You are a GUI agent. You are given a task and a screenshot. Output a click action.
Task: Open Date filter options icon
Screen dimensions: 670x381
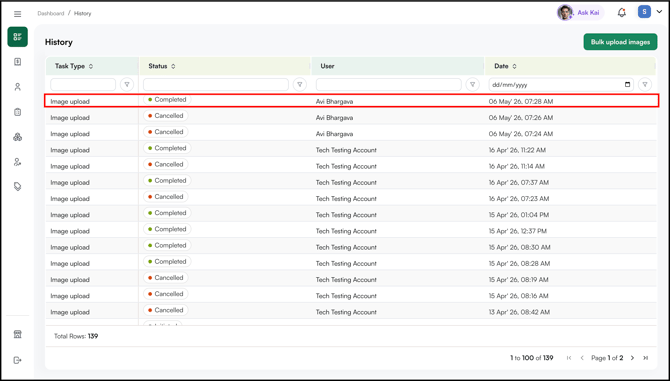click(645, 85)
